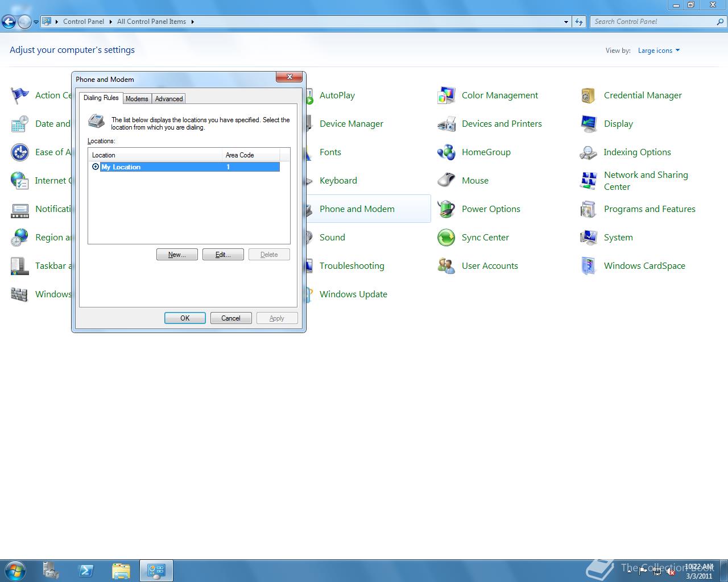Open the Windows Update link

(353, 294)
